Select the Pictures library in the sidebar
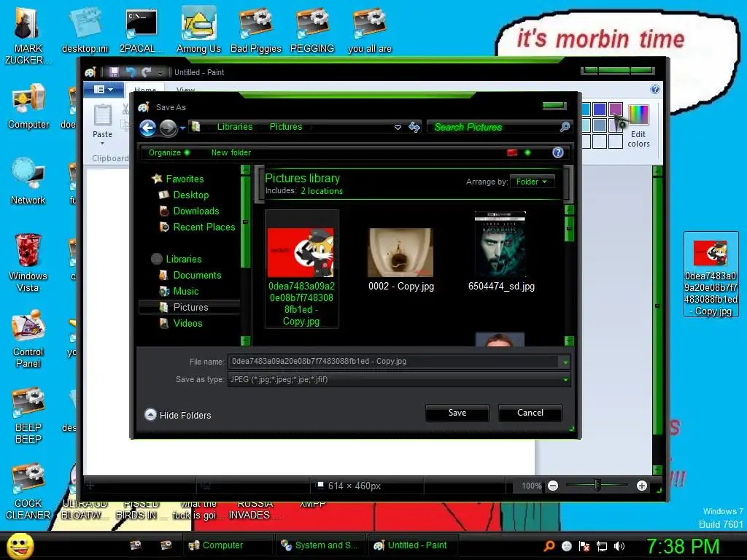747x560 pixels. [x=189, y=307]
